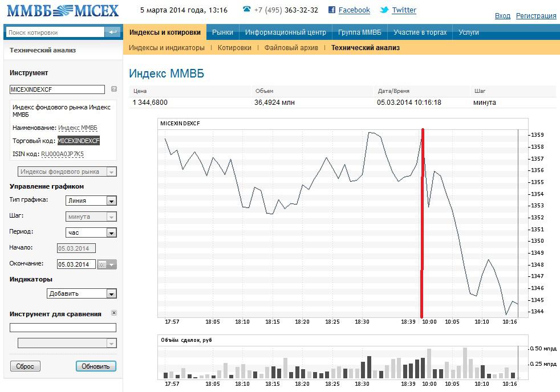Click the MMVB MICEX logo
The width and height of the screenshot is (560, 392).
pos(63,10)
